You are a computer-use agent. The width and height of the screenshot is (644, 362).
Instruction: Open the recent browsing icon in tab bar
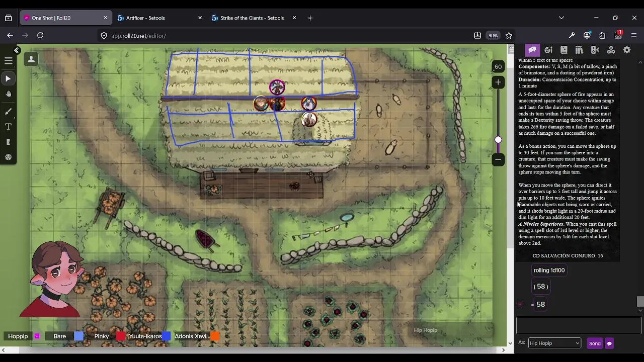9,18
